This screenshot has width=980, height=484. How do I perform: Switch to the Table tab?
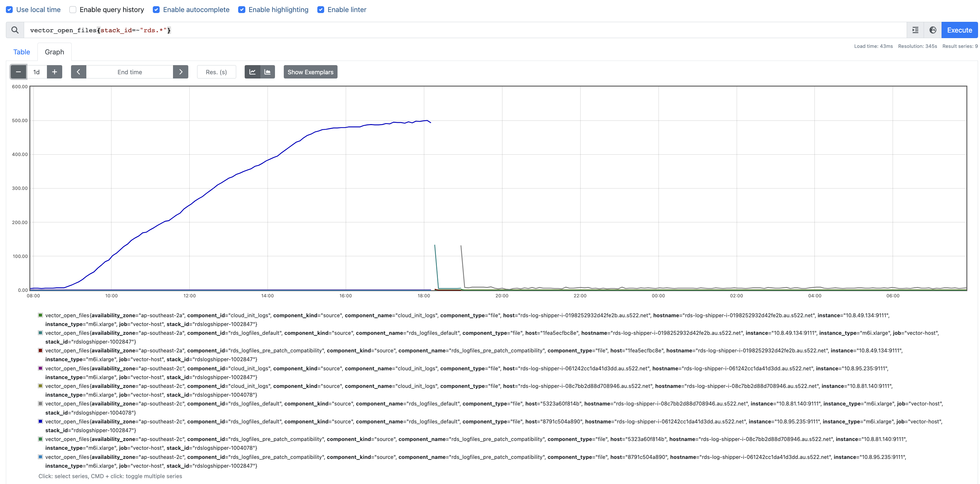[21, 52]
